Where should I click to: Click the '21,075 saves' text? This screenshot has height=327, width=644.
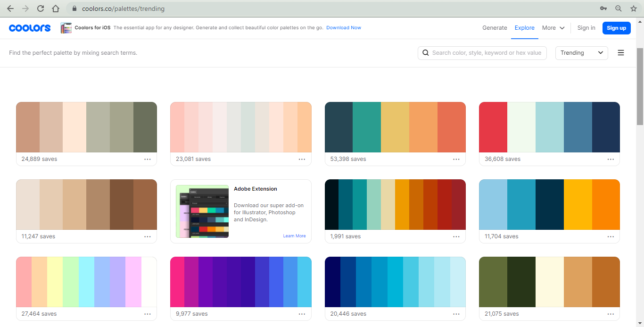pyautogui.click(x=503, y=314)
